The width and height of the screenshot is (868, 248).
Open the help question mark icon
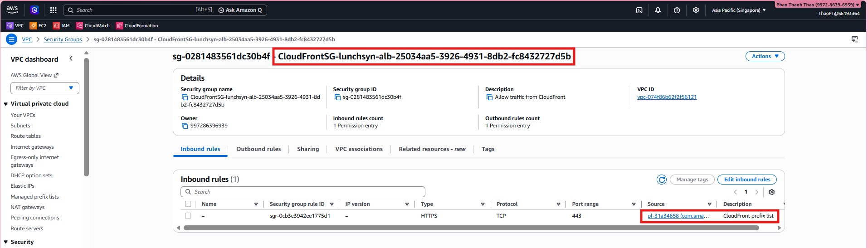[677, 10]
